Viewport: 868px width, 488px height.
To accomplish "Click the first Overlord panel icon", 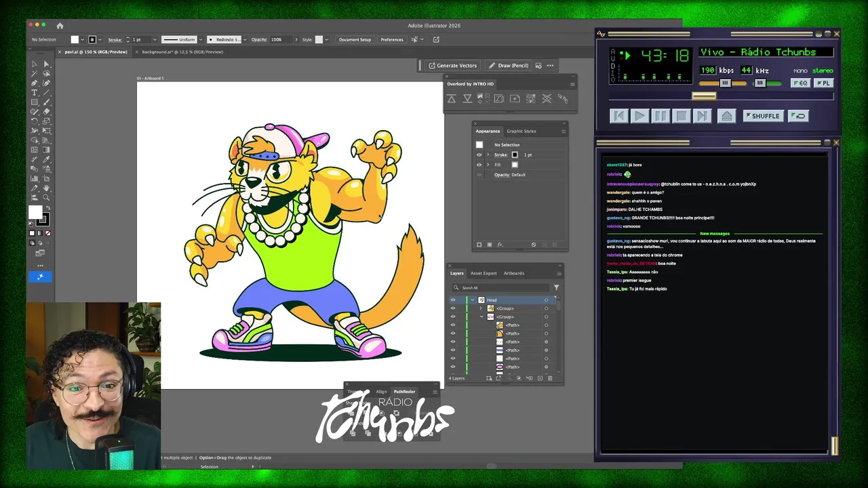I will click(x=452, y=99).
